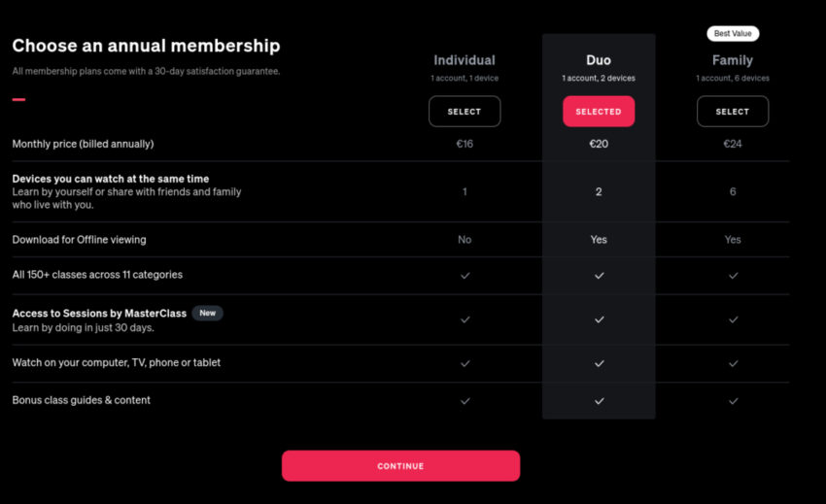Click Family checkmark for Bonus class guides
The height and width of the screenshot is (504, 826).
(x=733, y=400)
